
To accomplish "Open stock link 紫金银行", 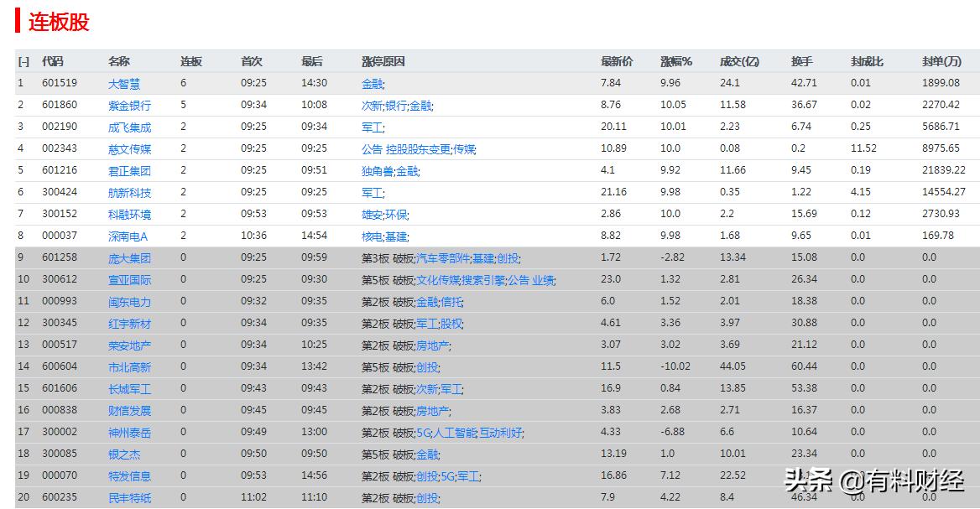I will click(129, 106).
